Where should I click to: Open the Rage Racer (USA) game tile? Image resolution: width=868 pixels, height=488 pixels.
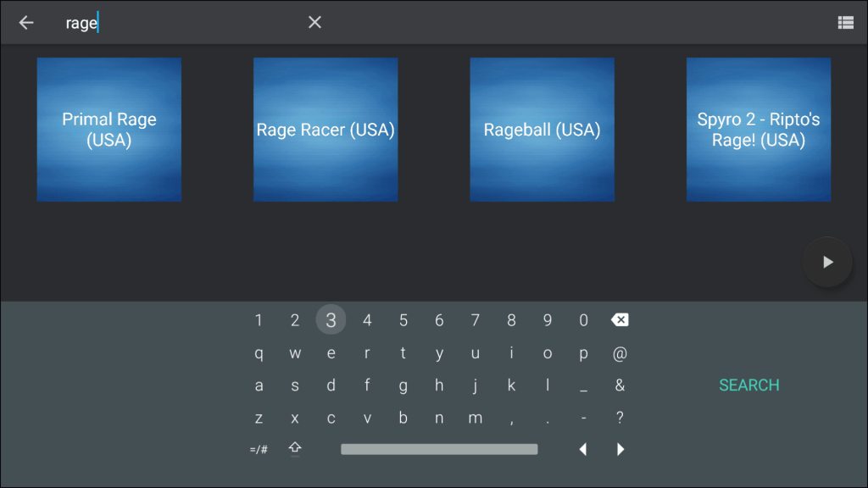point(325,130)
